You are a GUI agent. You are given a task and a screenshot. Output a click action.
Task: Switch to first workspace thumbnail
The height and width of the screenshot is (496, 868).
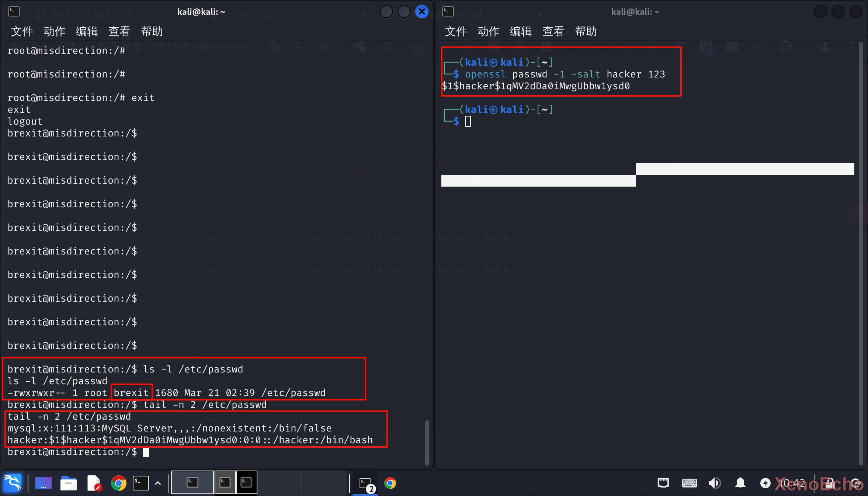(x=192, y=482)
